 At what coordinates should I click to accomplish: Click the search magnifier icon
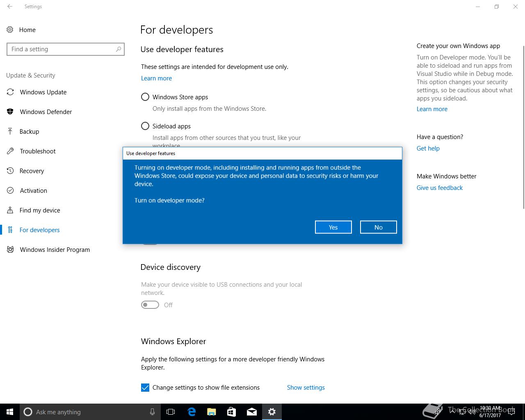pyautogui.click(x=119, y=49)
